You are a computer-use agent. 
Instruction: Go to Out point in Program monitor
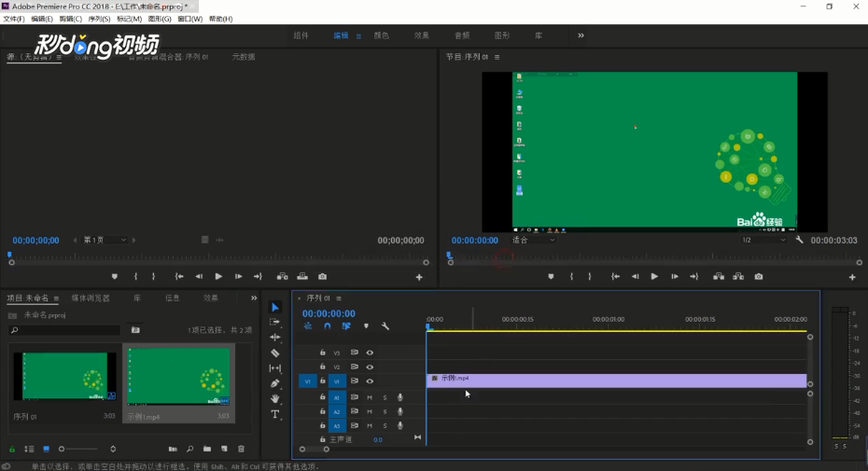pos(694,276)
